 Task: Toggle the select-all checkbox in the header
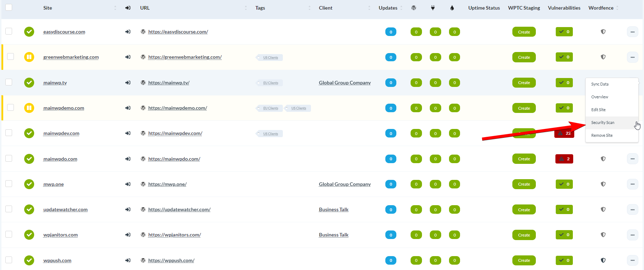click(x=9, y=7)
